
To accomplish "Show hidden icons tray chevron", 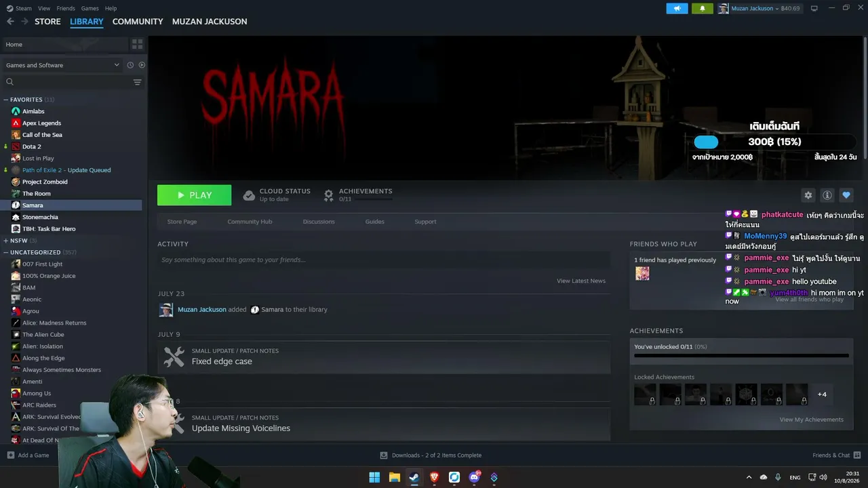I will (x=749, y=477).
